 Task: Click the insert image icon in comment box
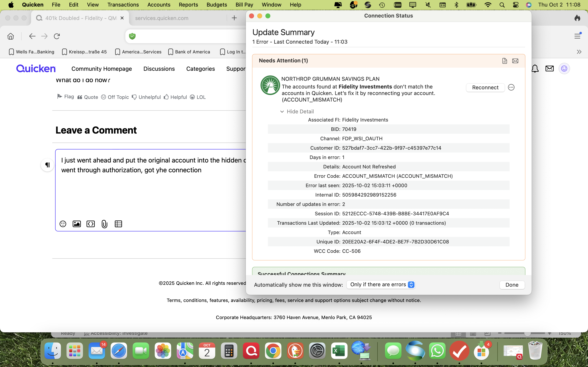coord(77,224)
